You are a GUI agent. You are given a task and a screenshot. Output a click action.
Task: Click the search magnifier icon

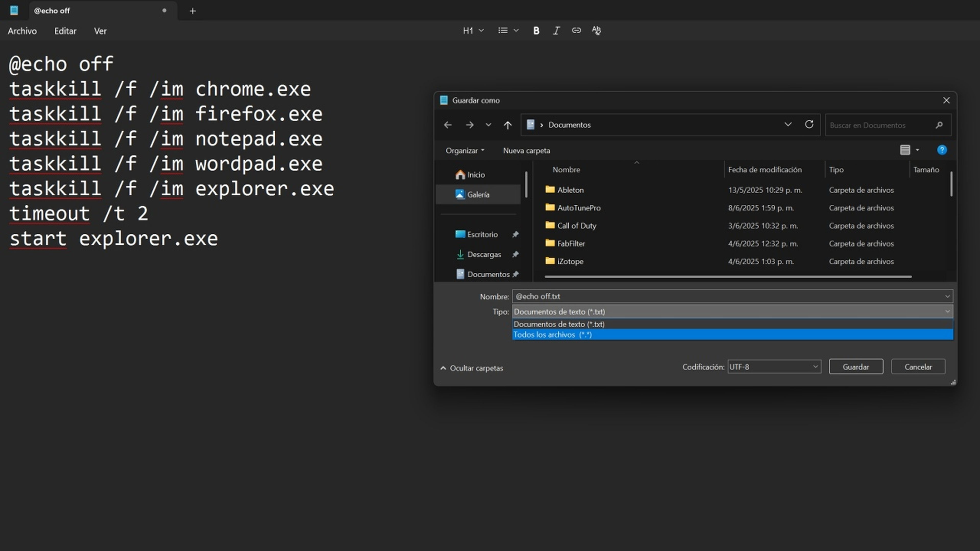939,125
